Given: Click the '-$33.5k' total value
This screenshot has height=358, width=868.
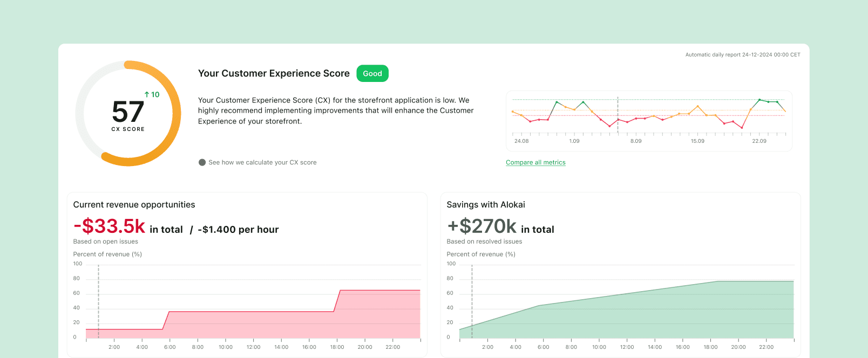Looking at the screenshot, I should tap(110, 226).
